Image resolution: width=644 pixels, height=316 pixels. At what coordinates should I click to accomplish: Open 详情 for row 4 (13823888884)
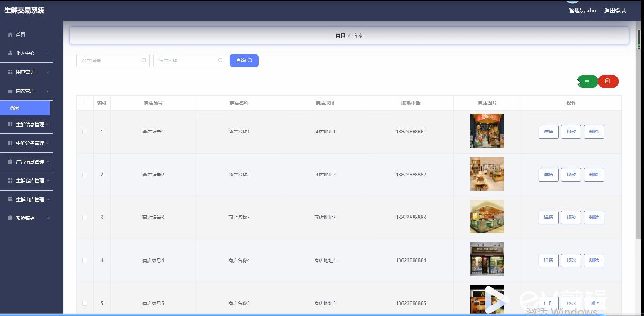(548, 260)
